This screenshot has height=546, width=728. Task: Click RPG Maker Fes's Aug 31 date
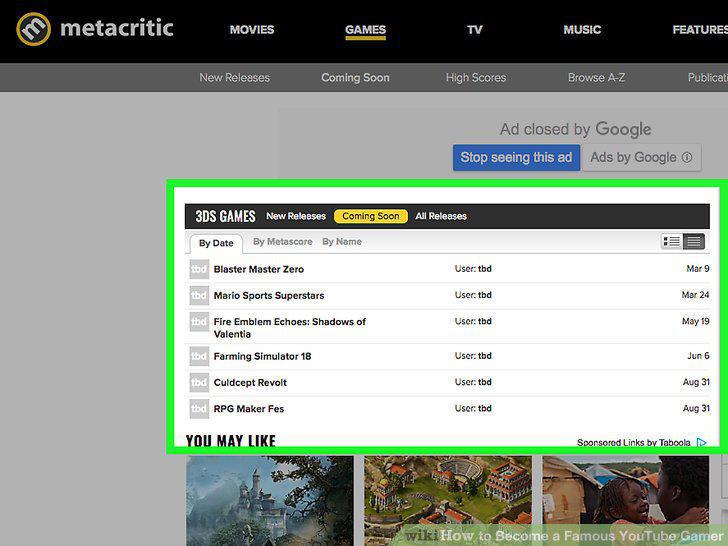pyautogui.click(x=696, y=409)
